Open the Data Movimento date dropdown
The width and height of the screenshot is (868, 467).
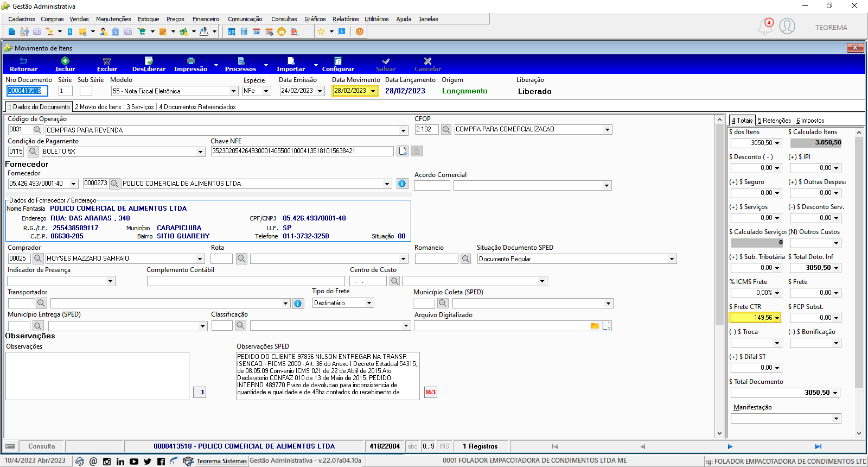click(373, 91)
